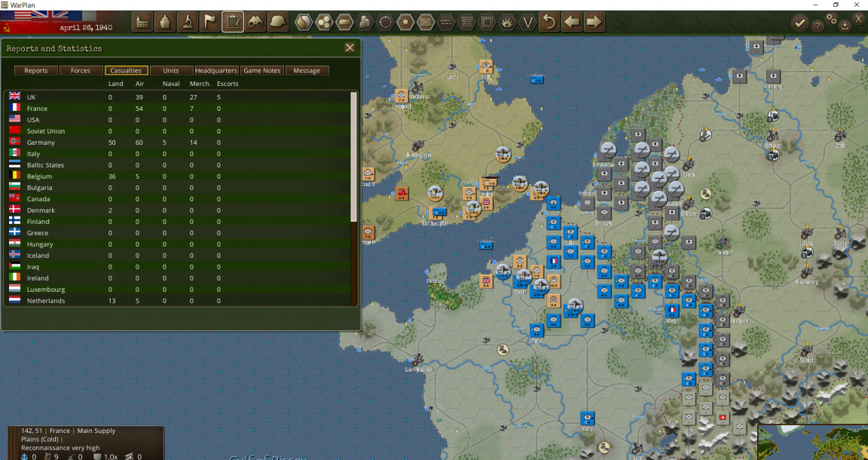The image size is (868, 460).
Task: Select the blue unit at Vichy
Action: tap(588, 419)
